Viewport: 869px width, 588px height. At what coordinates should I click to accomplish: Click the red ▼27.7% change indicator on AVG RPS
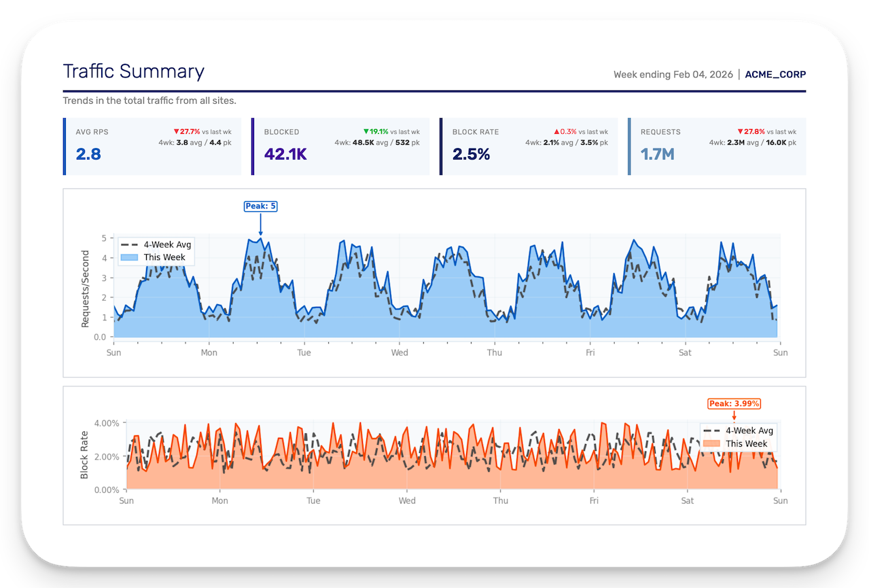[x=186, y=132]
